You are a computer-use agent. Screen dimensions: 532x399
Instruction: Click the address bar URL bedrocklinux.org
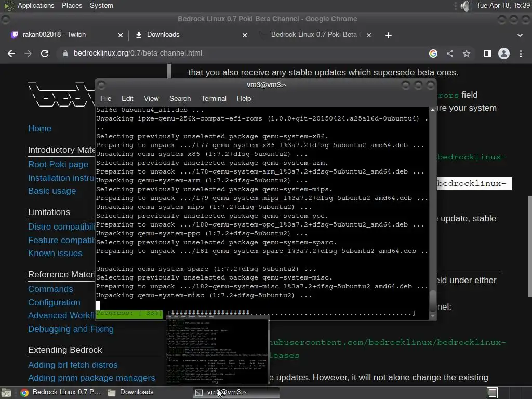click(138, 54)
